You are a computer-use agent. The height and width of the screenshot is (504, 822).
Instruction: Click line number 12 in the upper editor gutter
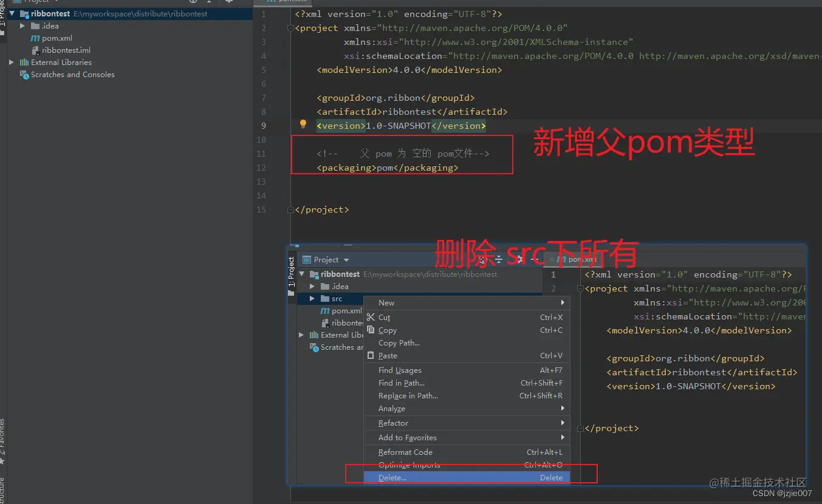click(x=261, y=168)
